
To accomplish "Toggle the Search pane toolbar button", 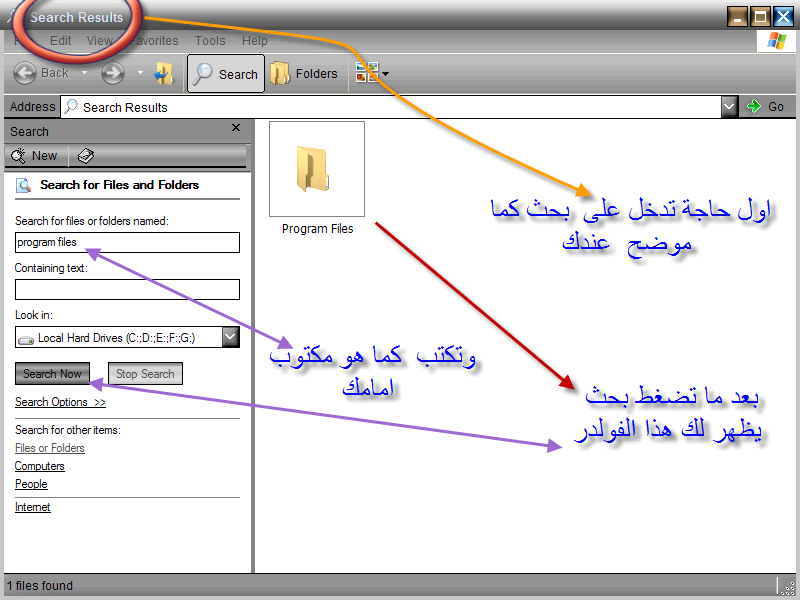I will pyautogui.click(x=226, y=73).
